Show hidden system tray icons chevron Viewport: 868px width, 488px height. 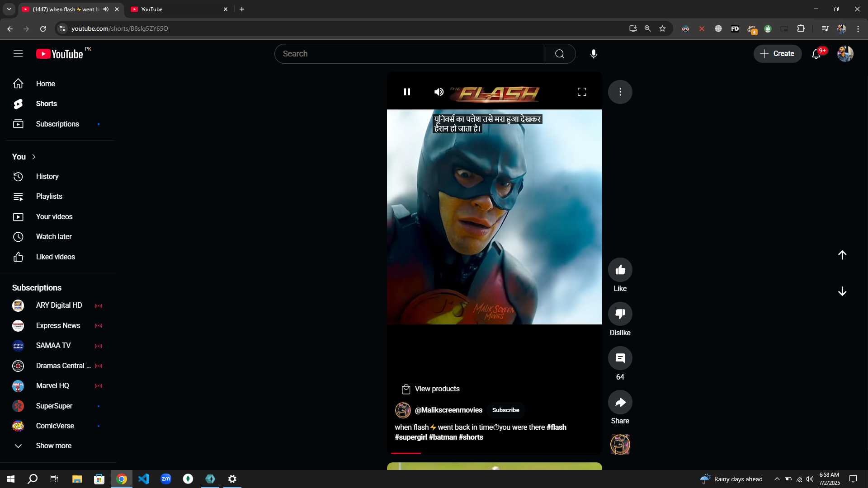tap(777, 479)
